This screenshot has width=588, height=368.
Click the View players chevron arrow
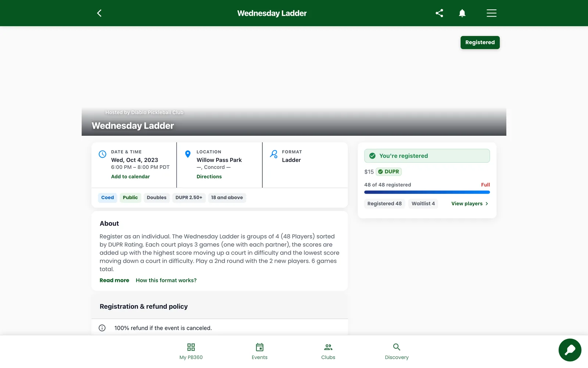tap(487, 204)
